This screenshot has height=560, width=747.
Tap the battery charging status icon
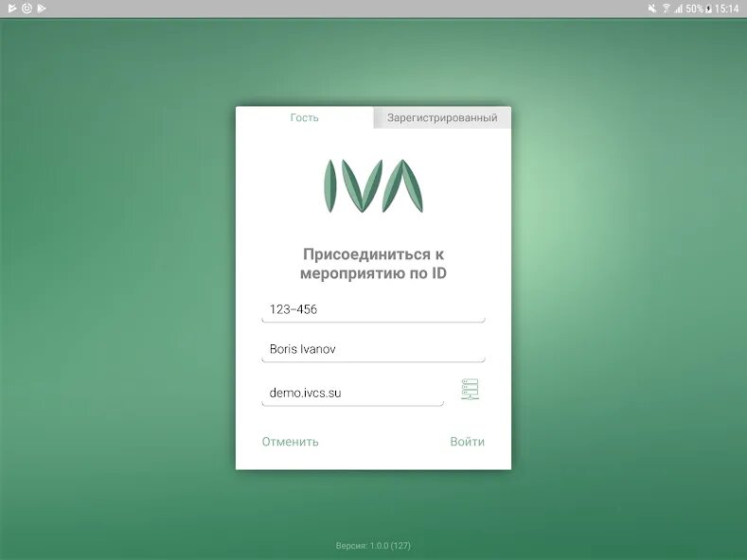[x=708, y=9]
